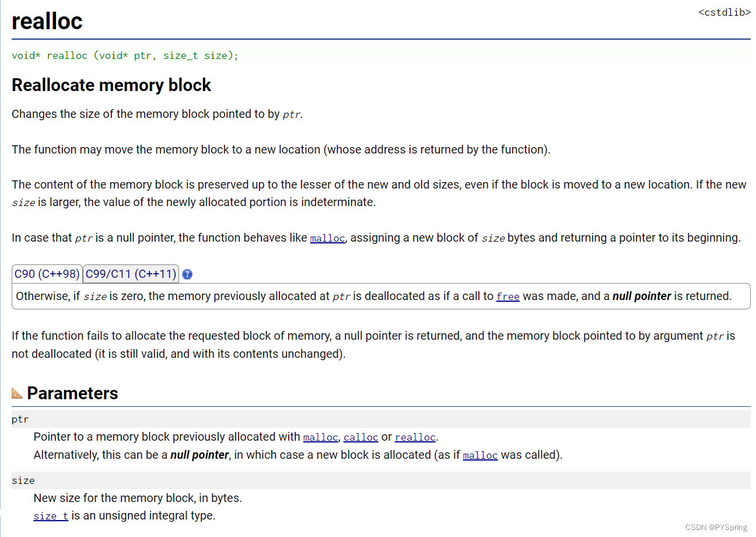756x537 pixels.
Task: Open the malloc link before calloc
Action: tap(320, 437)
